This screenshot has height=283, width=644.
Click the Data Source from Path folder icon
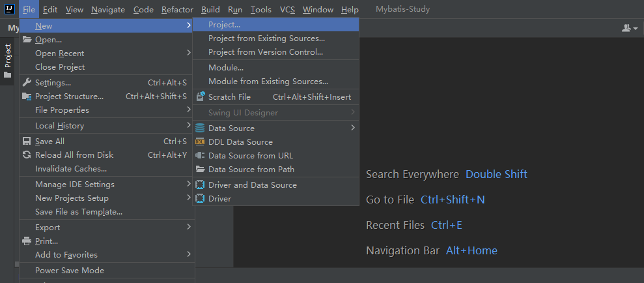[x=200, y=170]
